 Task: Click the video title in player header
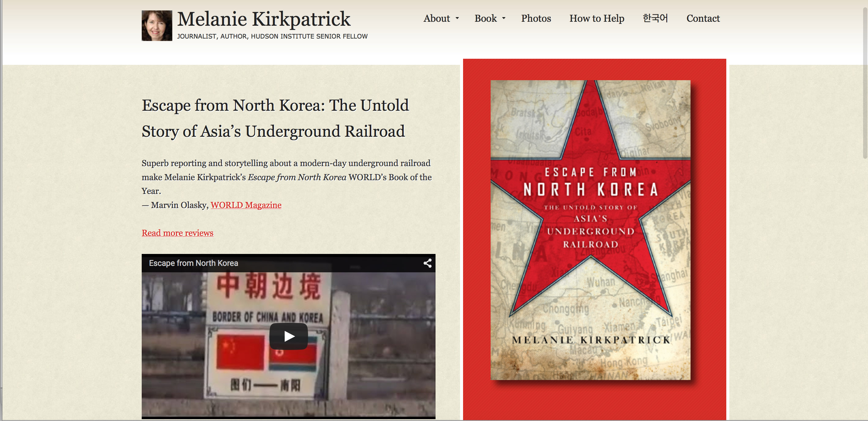193,263
